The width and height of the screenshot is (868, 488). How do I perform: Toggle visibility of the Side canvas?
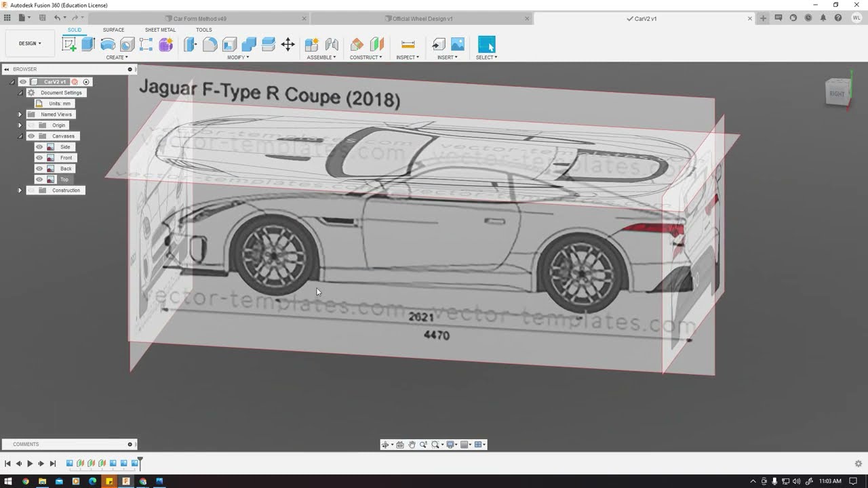tap(39, 147)
